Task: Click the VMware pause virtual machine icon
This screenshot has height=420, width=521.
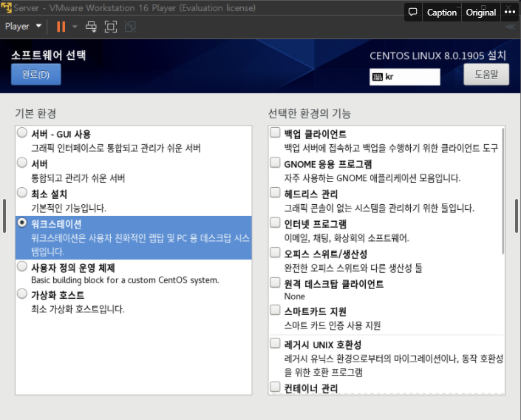Action: coord(61,27)
